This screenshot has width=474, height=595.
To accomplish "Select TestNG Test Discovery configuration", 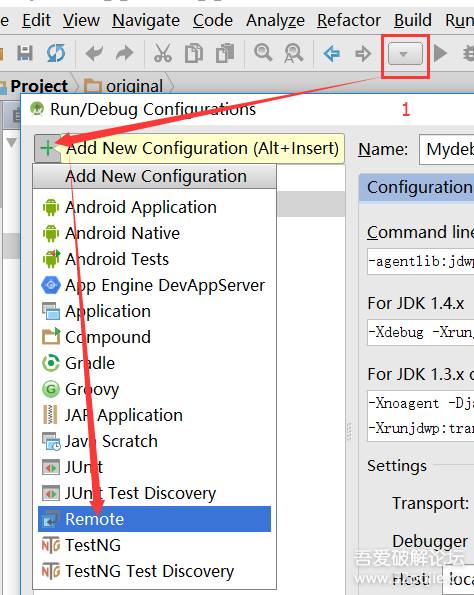I will point(154,571).
